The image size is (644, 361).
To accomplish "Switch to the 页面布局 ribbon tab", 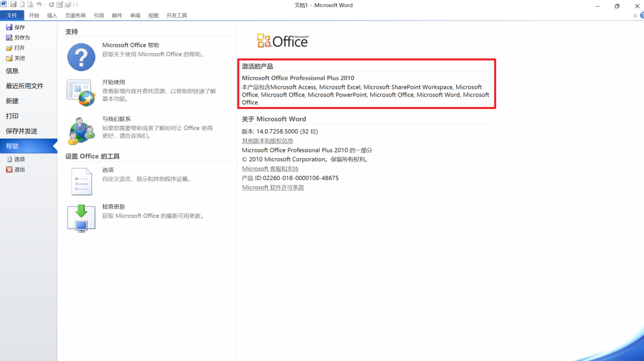I will pyautogui.click(x=75, y=15).
